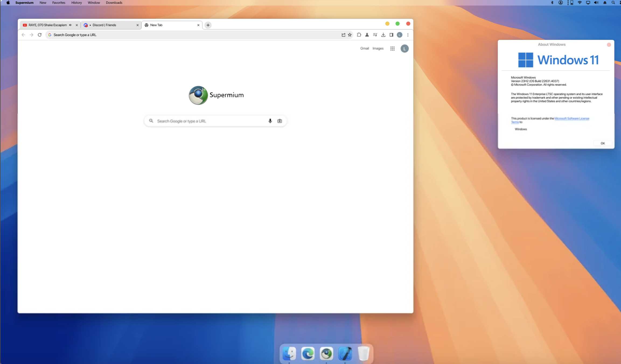Launch Microsoft Edge from the Dock
Screen dimensions: 621x364
click(x=308, y=353)
